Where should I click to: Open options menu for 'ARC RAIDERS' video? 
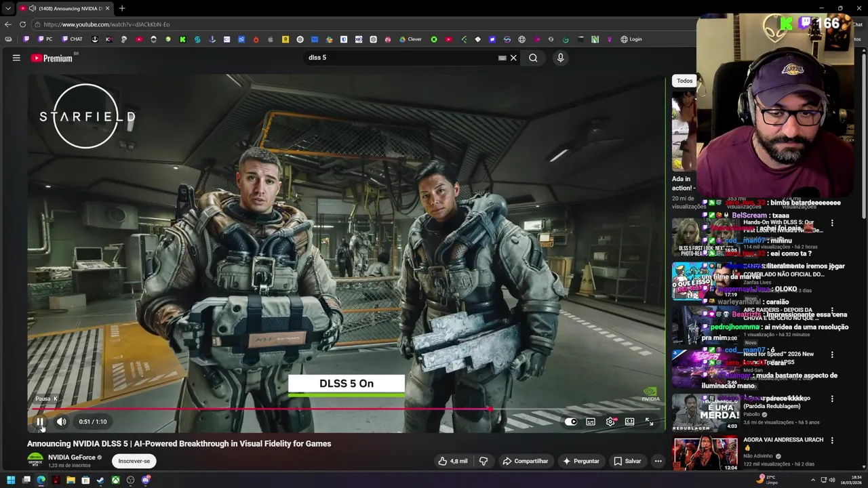pos(832,310)
